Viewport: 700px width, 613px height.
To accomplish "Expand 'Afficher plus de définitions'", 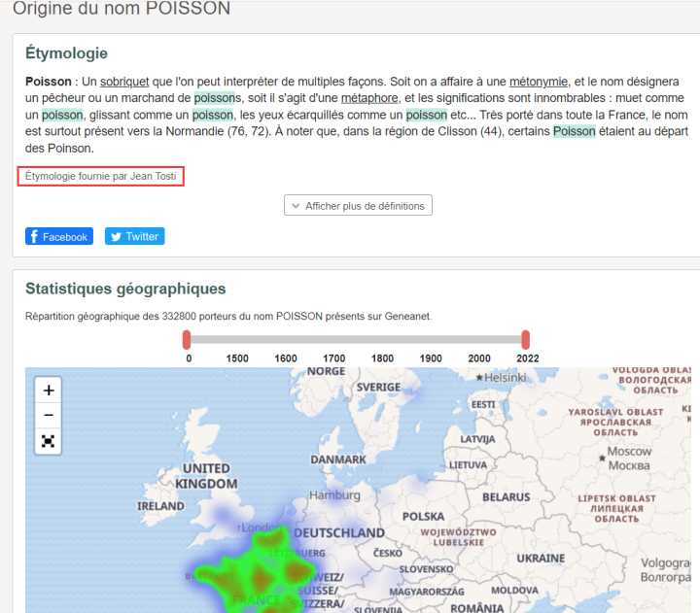I will [358, 206].
